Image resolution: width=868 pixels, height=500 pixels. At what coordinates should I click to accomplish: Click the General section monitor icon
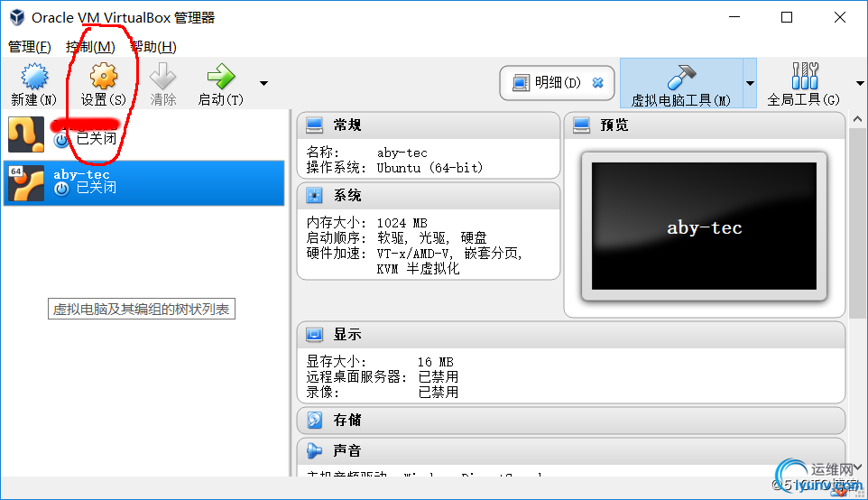pos(314,125)
